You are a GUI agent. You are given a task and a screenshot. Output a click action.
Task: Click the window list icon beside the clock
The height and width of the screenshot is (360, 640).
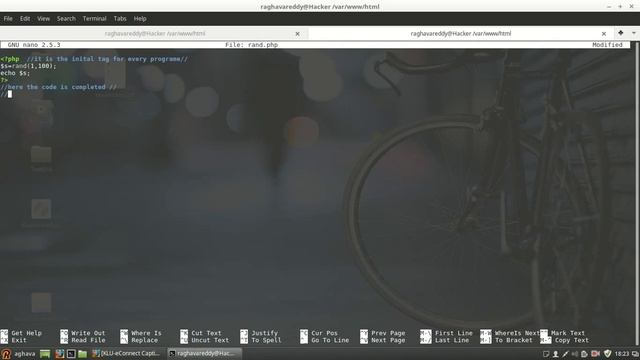pos(635,354)
